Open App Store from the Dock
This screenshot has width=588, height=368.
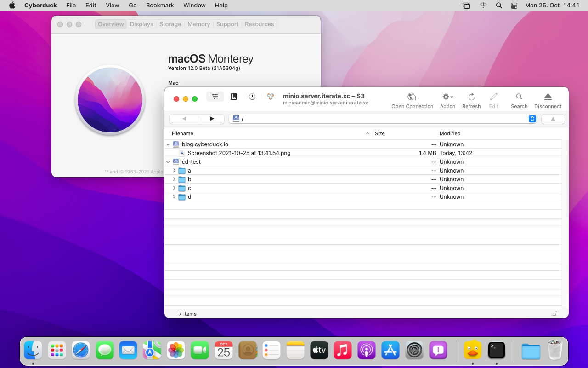coord(390,351)
